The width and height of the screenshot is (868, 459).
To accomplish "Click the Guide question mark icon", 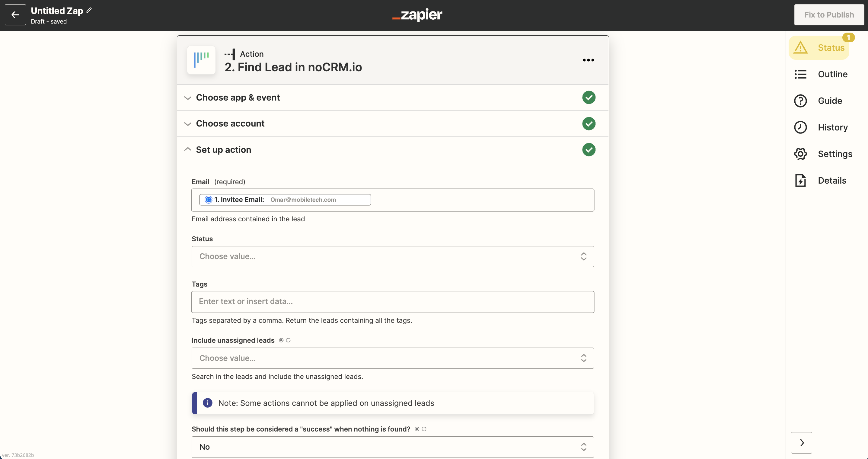I will click(800, 101).
